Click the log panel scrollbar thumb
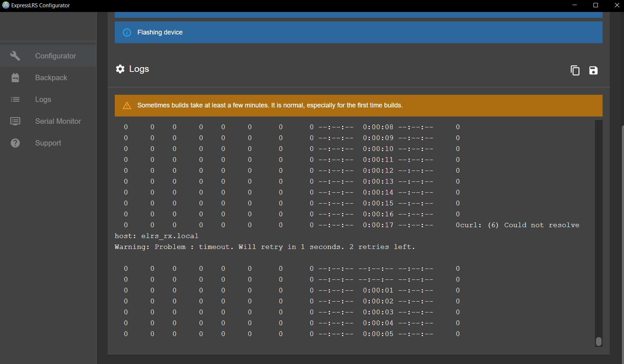The width and height of the screenshot is (624, 364). [599, 341]
